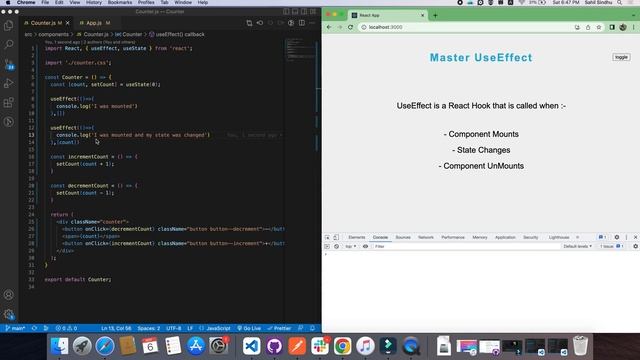Open the Extensions view in VS Code

tap(9, 102)
